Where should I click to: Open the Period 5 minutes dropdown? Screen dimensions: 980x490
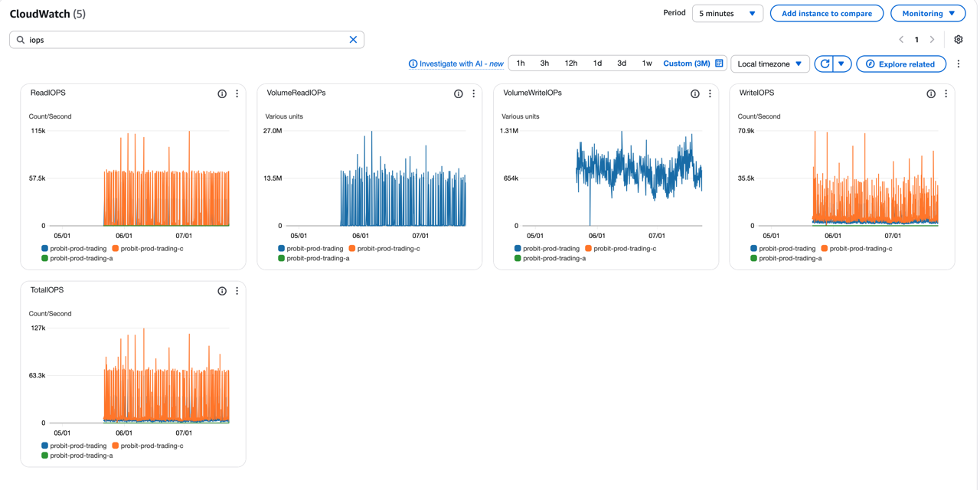click(727, 13)
